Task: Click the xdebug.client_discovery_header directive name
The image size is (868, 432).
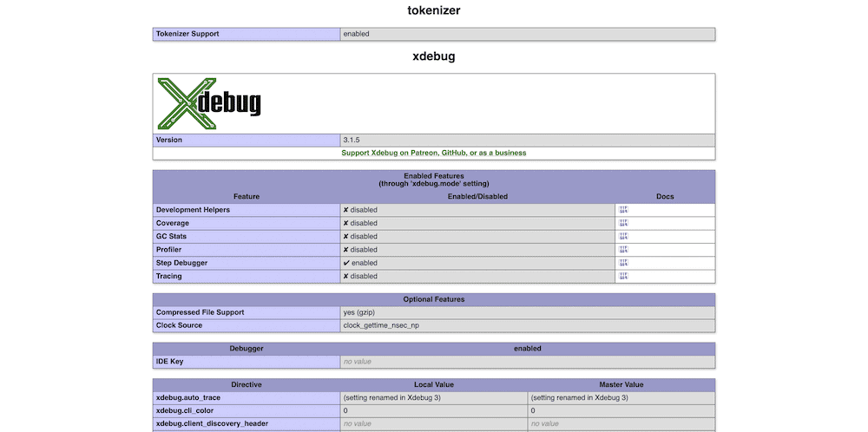Action: [212, 423]
